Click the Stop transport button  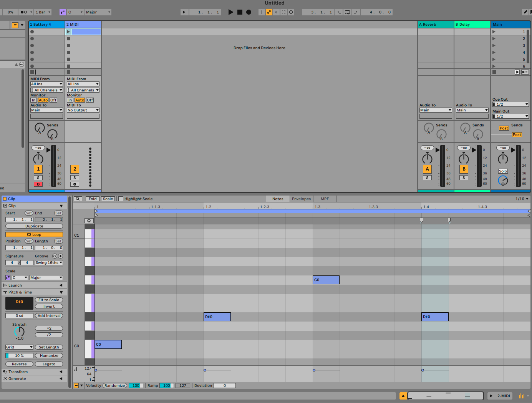click(240, 12)
